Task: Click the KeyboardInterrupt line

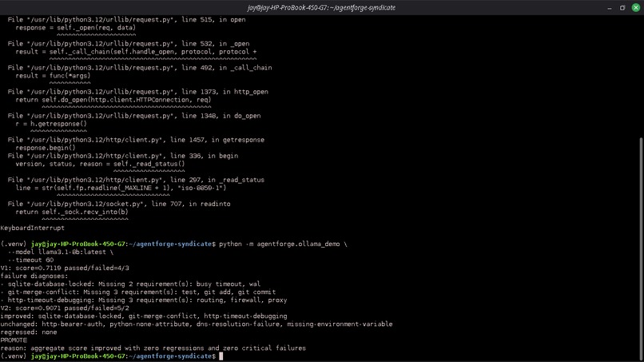Action: pos(33,228)
